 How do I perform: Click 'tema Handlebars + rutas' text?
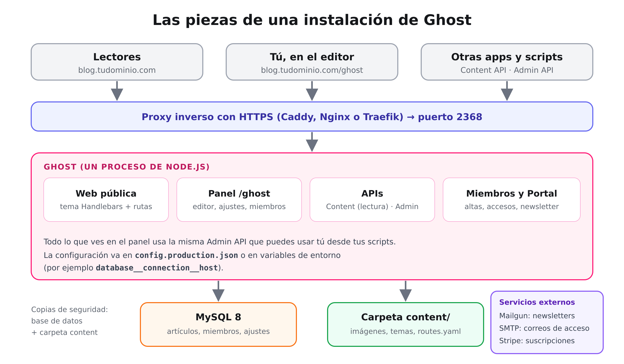click(106, 207)
